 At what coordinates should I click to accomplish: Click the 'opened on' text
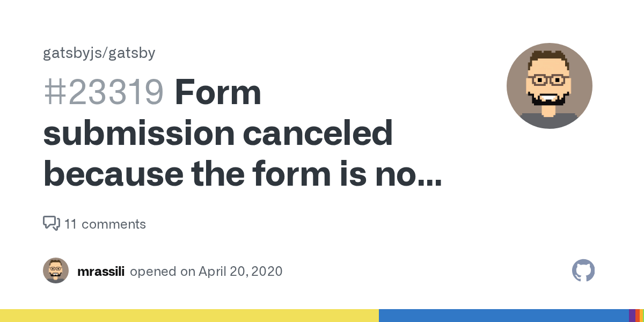[x=163, y=272]
